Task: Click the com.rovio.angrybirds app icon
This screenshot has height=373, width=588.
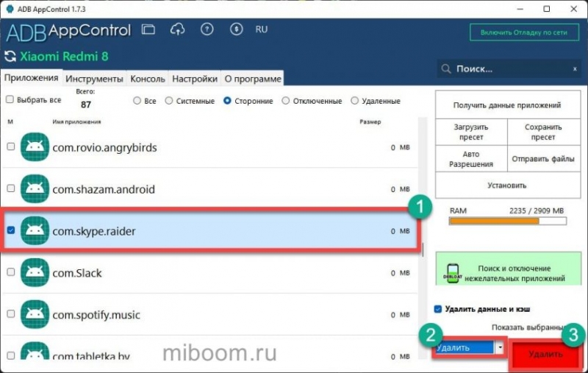Action: [x=35, y=147]
